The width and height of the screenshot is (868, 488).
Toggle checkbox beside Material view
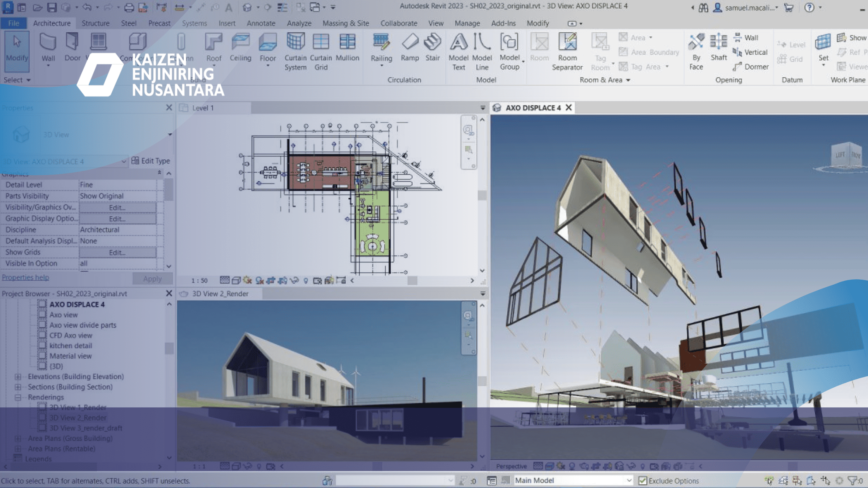coord(42,356)
